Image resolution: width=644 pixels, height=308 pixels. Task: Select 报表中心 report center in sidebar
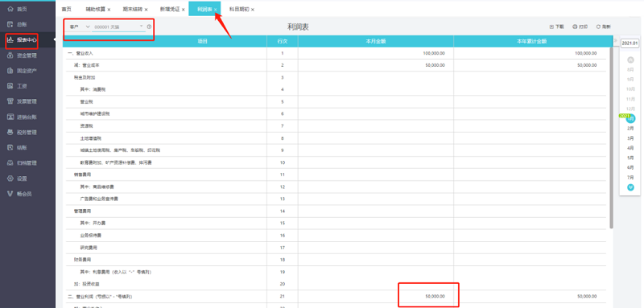23,39
